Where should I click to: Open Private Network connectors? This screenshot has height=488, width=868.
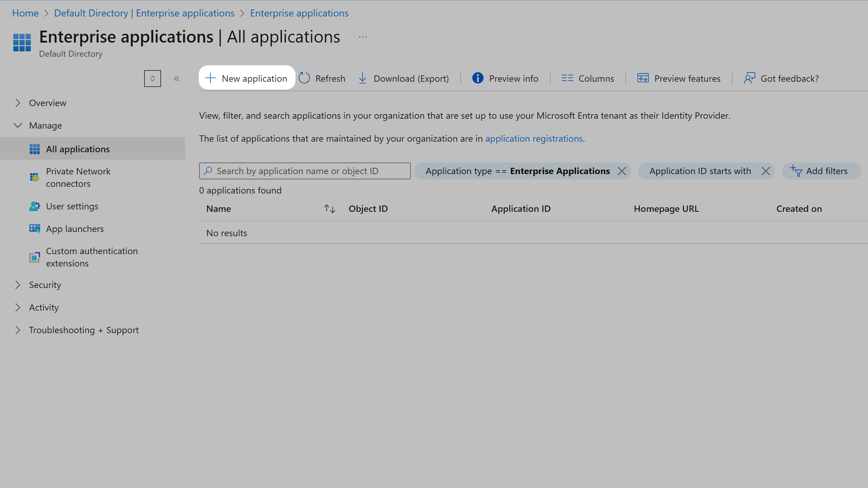pyautogui.click(x=93, y=178)
